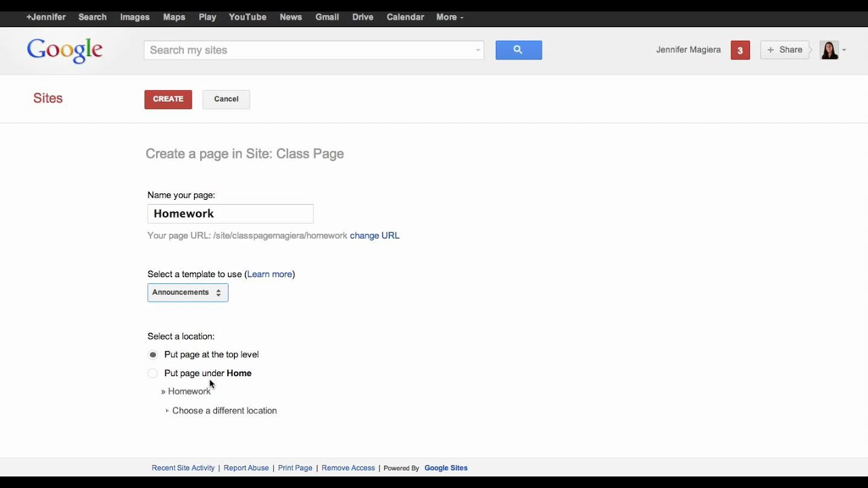
Task: Go to Search in top bar
Action: pos(92,17)
